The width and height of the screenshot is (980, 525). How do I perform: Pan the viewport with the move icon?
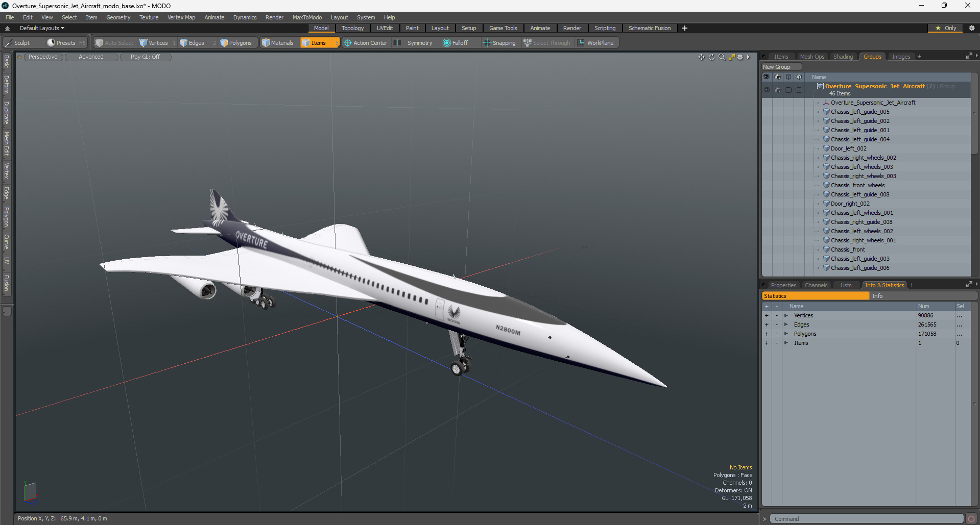point(702,57)
